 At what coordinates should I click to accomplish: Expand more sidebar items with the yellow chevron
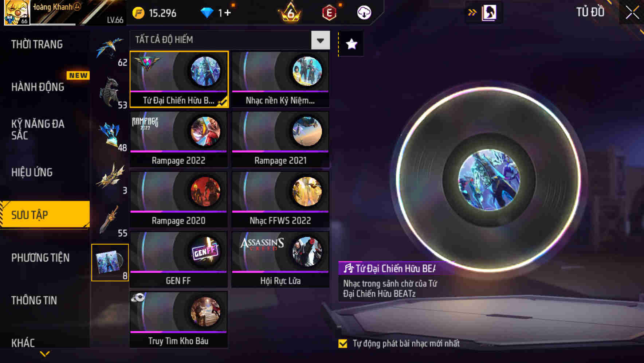(45, 354)
